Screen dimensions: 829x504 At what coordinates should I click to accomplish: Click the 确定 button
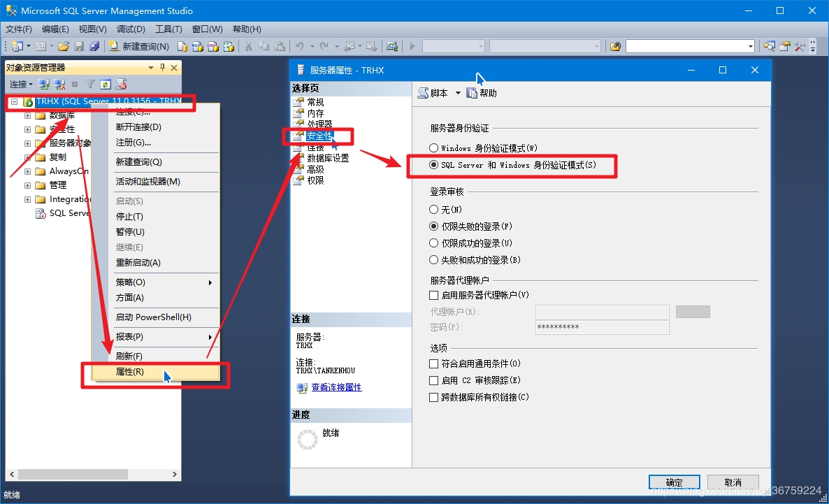coord(674,482)
